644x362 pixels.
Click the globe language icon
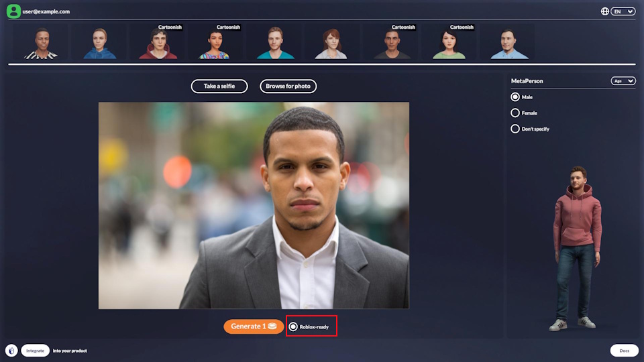[605, 11]
